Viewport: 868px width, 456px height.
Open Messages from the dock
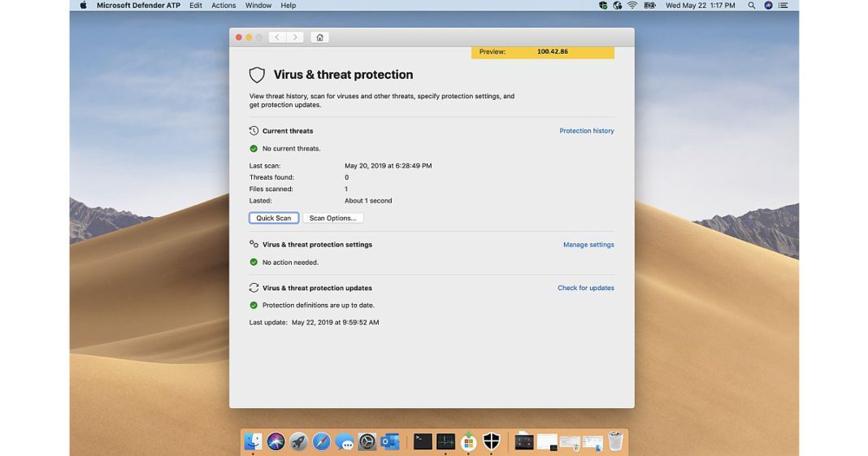[x=345, y=441]
